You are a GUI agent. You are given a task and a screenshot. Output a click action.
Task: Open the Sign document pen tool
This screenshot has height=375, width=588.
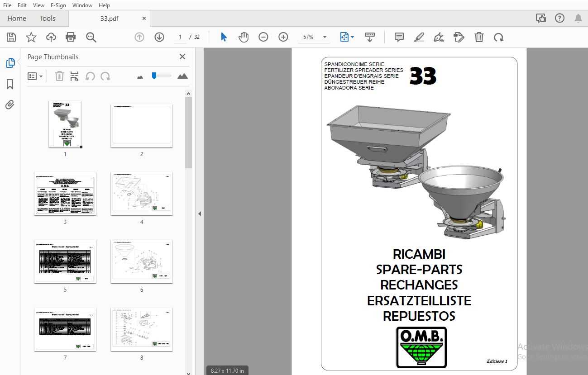pyautogui.click(x=439, y=37)
